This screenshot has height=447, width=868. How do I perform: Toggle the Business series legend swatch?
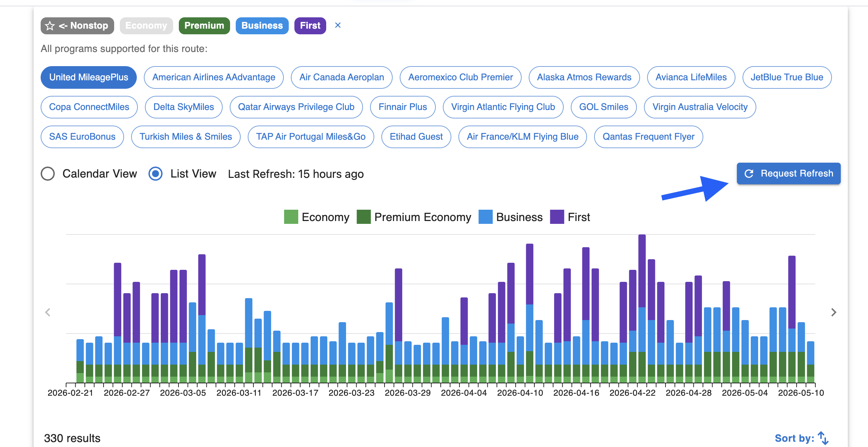pos(485,217)
